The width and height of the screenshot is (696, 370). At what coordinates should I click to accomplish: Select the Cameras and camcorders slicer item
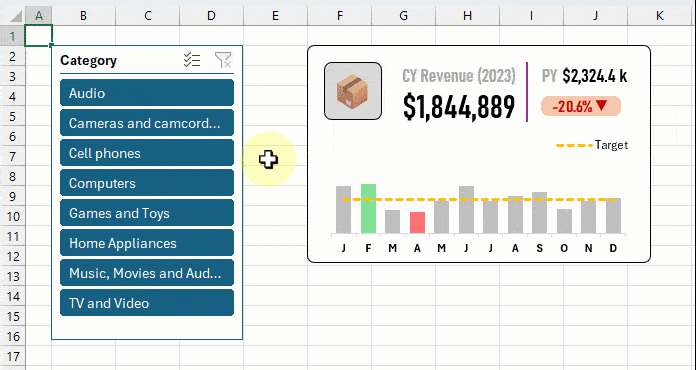coord(147,123)
